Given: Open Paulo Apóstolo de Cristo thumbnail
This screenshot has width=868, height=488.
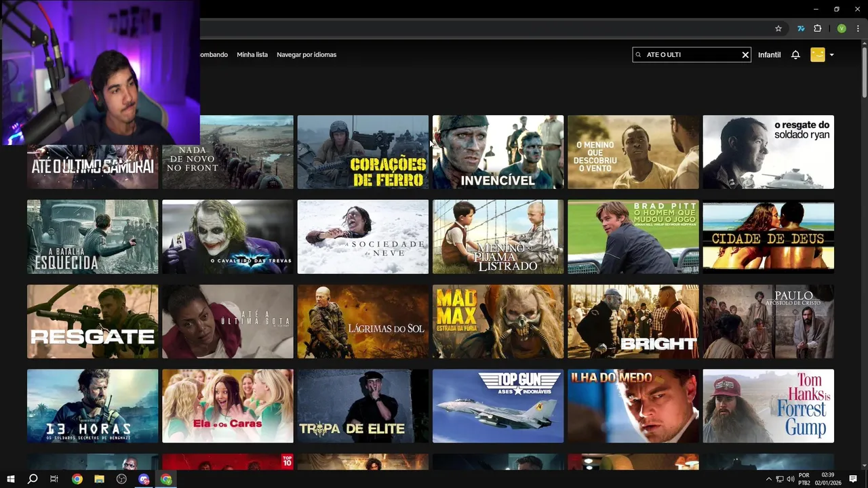Looking at the screenshot, I should tap(768, 321).
